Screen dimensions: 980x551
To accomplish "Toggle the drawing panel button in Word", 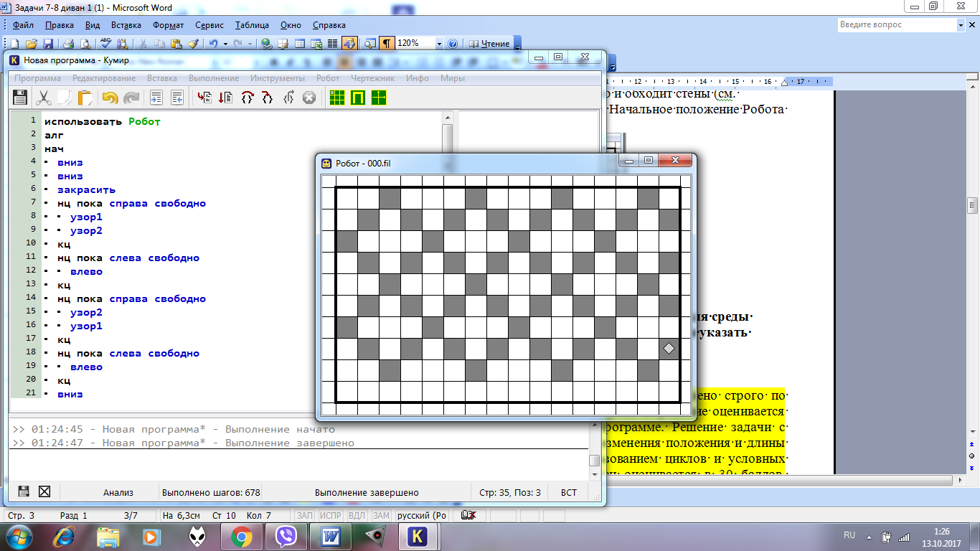I will [349, 43].
